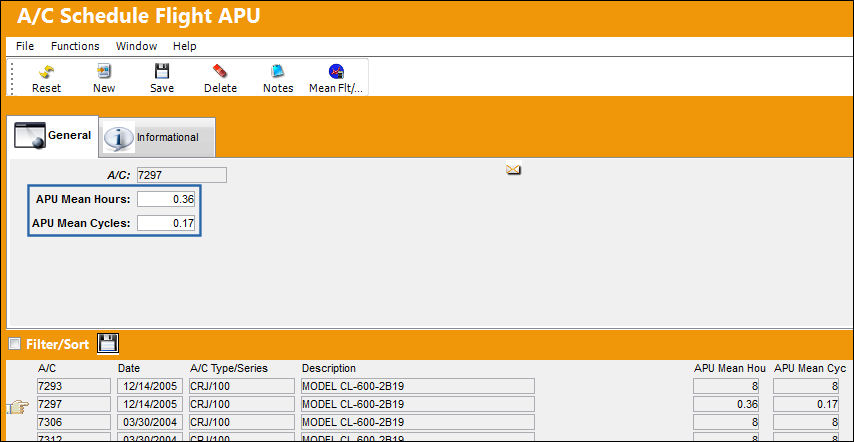Open the Functions menu

coord(75,46)
